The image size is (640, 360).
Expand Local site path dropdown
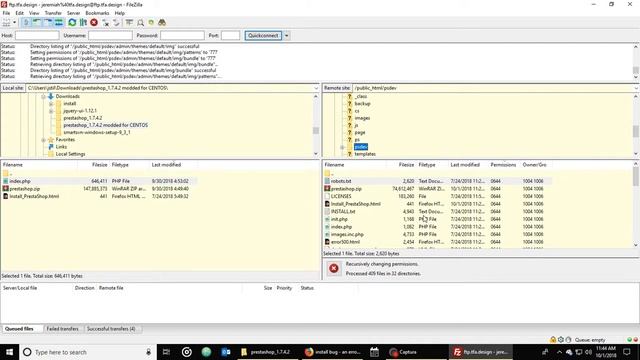point(316,88)
